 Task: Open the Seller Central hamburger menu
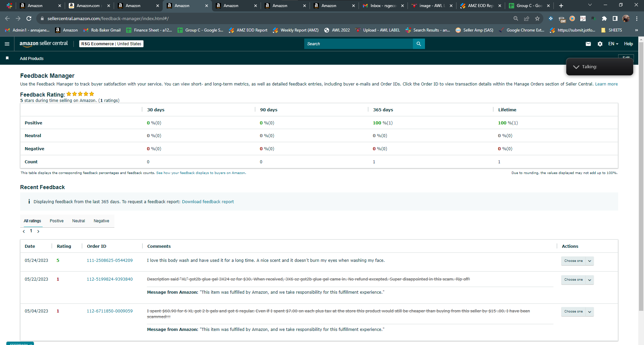(7, 44)
